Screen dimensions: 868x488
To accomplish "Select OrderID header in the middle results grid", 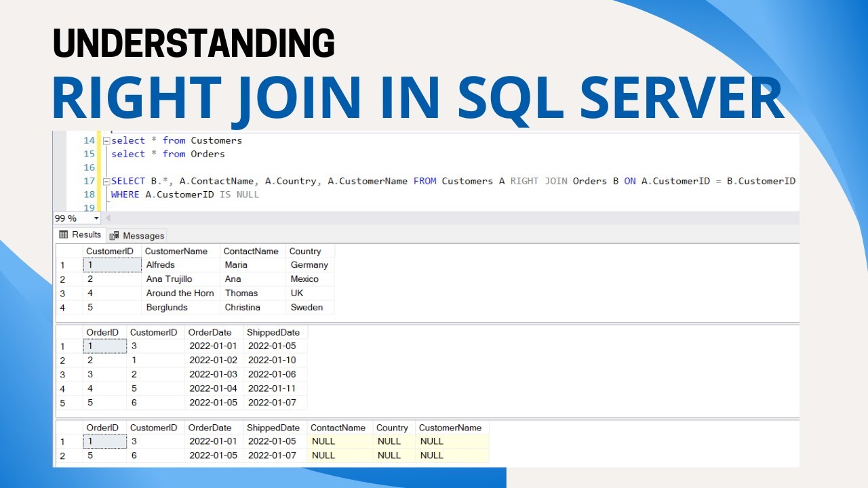I will (x=104, y=332).
